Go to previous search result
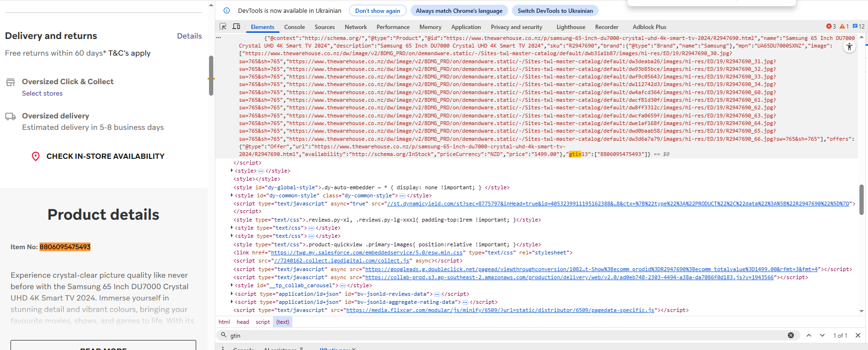The image size is (868, 350). pos(809,335)
